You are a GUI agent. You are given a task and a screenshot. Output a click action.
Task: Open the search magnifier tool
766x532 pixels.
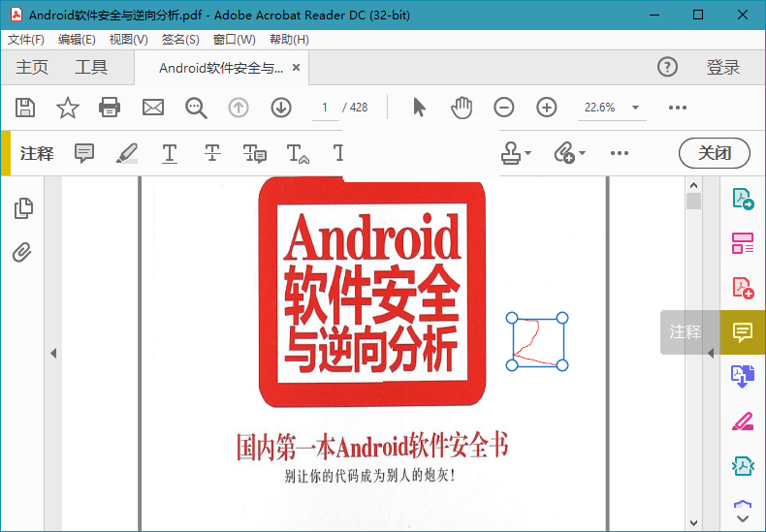[196, 108]
